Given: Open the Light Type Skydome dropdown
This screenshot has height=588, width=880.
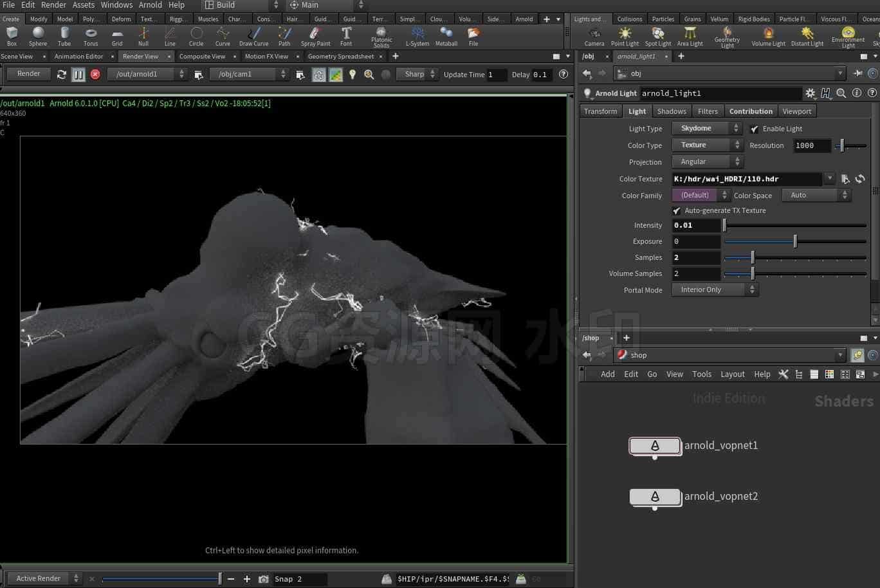Looking at the screenshot, I should click(x=707, y=128).
